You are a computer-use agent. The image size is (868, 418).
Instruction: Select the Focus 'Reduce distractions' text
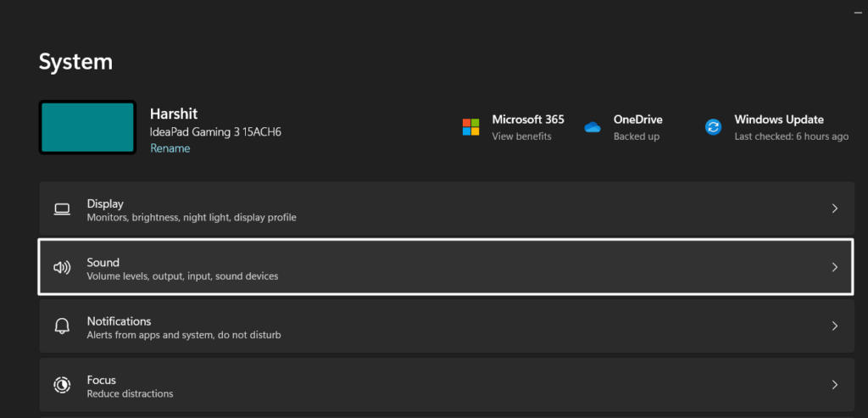point(130,394)
